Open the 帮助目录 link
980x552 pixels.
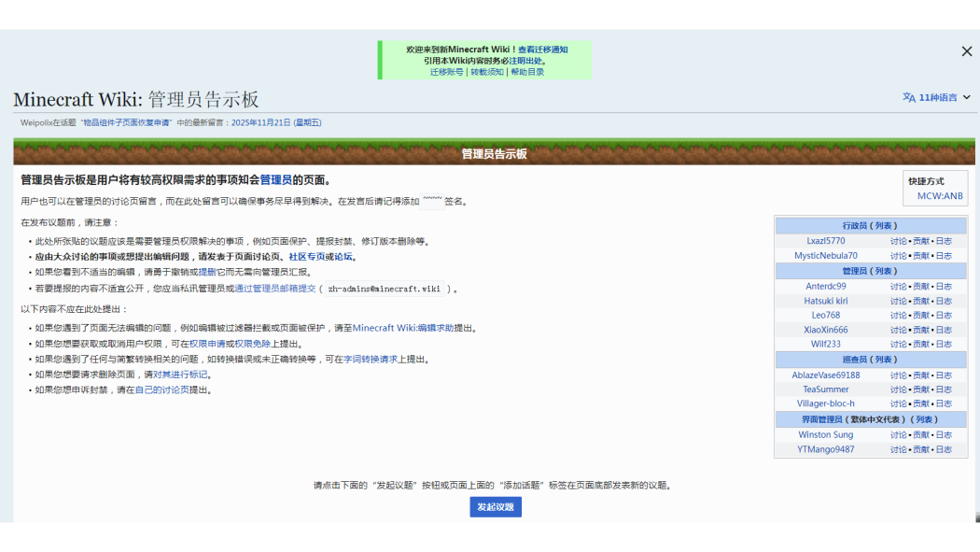[527, 72]
